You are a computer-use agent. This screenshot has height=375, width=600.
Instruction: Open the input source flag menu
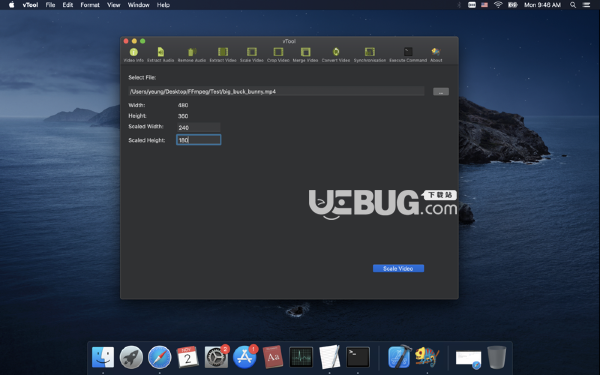pyautogui.click(x=484, y=5)
